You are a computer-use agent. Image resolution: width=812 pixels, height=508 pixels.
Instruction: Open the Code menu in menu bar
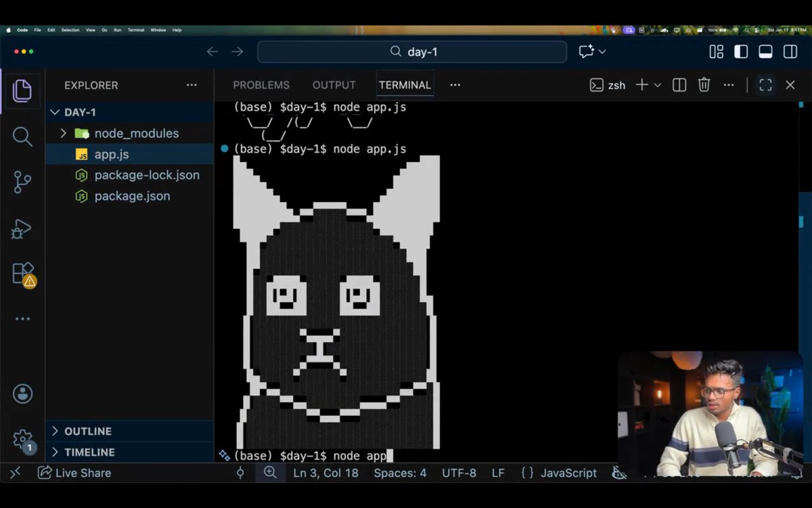(x=22, y=30)
